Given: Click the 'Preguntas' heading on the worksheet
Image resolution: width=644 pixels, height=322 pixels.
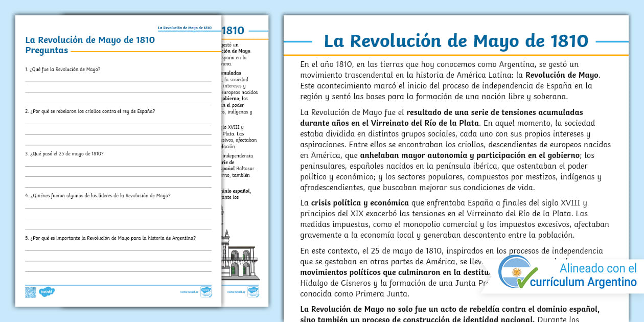Looking at the screenshot, I should tap(47, 50).
